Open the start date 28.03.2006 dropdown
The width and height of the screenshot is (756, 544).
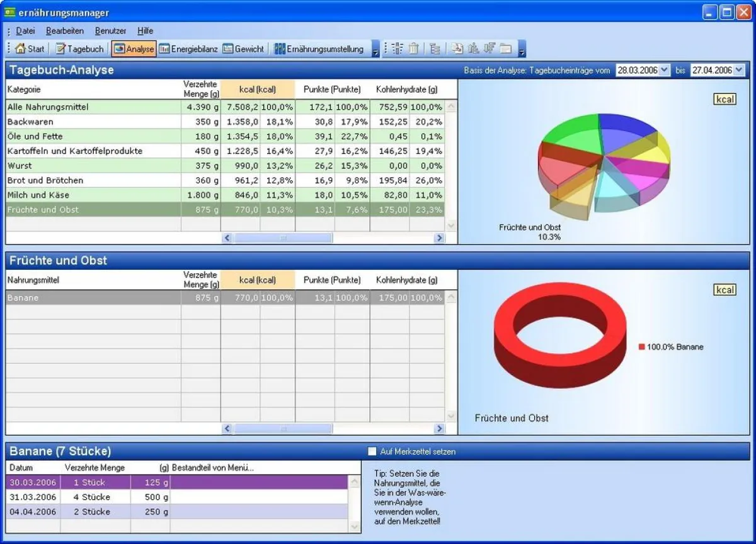664,70
